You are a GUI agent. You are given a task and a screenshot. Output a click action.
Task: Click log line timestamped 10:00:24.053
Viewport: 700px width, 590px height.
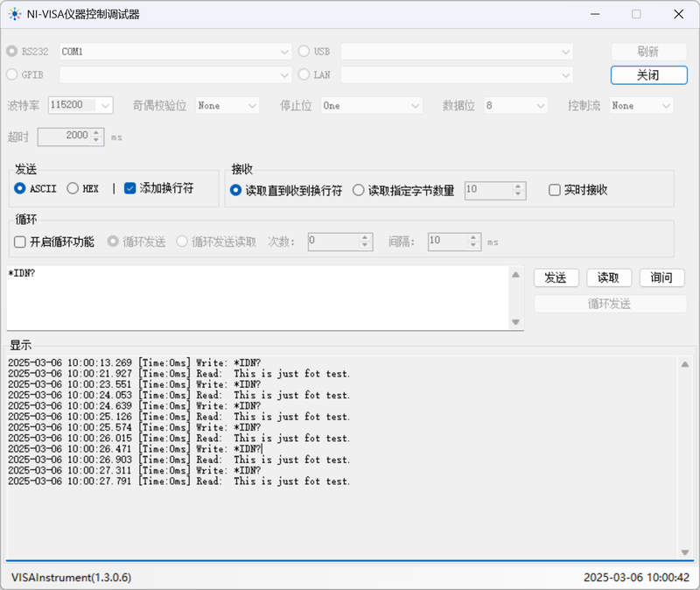pyautogui.click(x=178, y=395)
